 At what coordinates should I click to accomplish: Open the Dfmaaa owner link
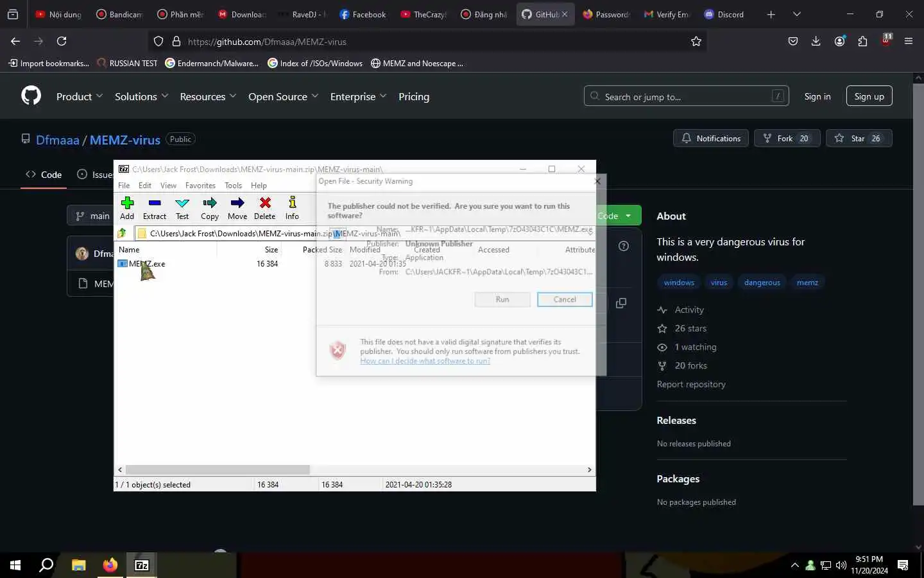(x=58, y=139)
